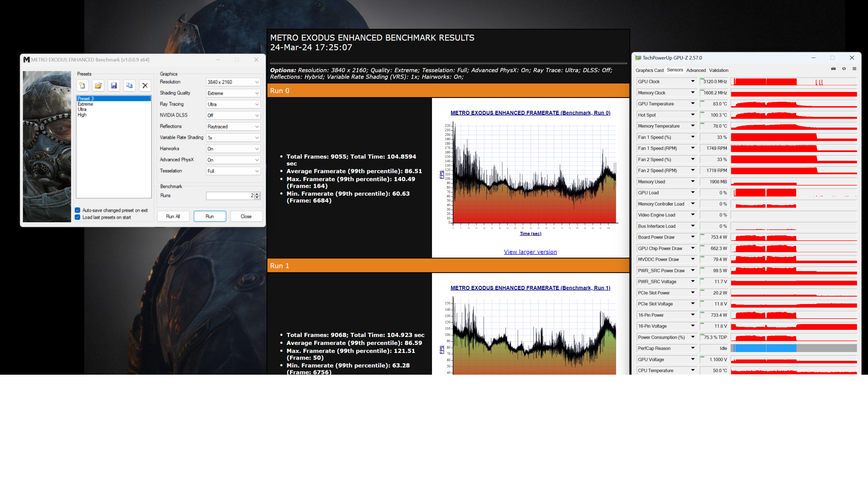Image resolution: width=868 pixels, height=489 pixels.
Task: Take GPU-Z screenshot with camera icon
Action: (x=833, y=69)
